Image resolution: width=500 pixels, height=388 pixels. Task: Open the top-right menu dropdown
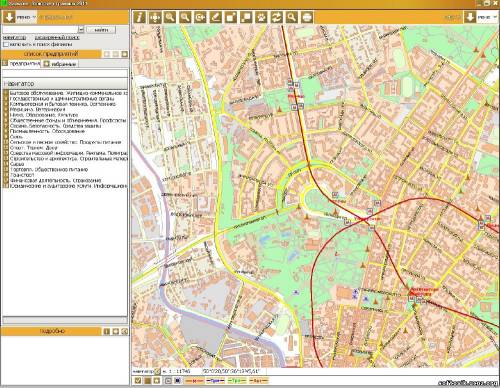(470, 17)
